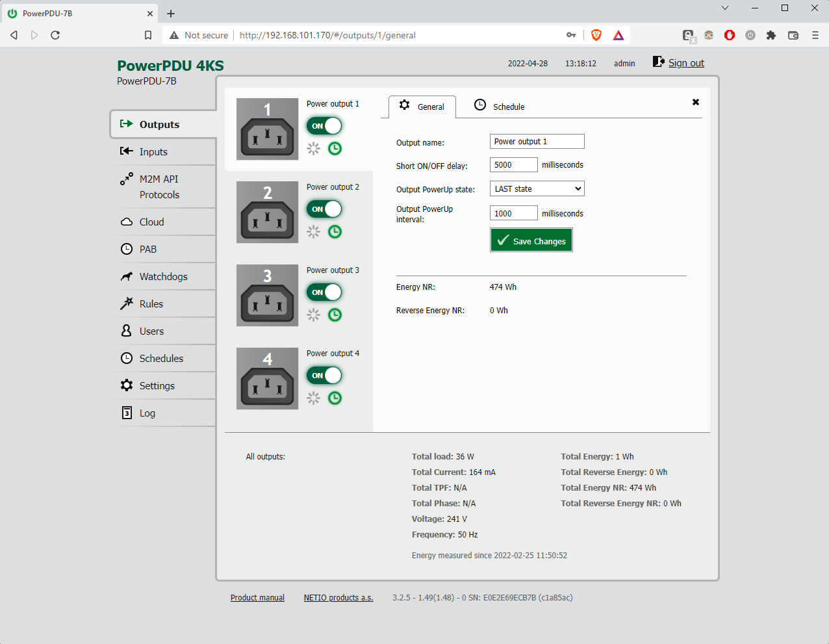
Task: Select the socket 1 outlet image
Action: pyautogui.click(x=267, y=129)
